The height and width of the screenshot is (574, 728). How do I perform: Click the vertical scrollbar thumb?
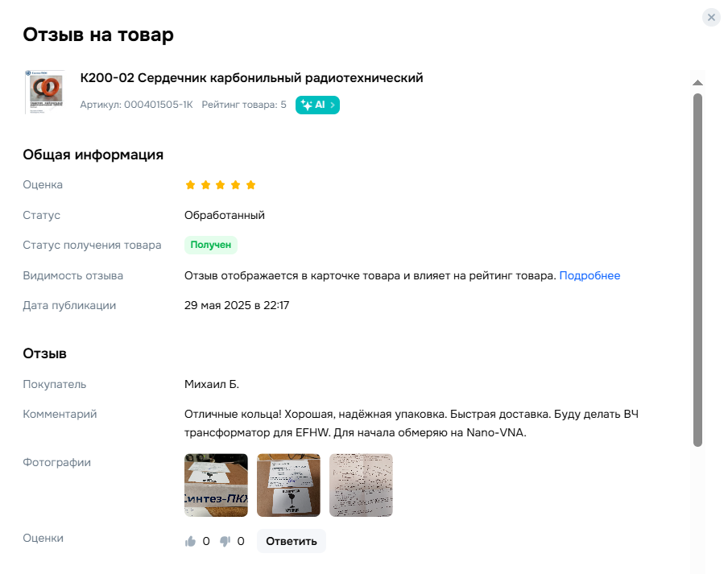697,270
